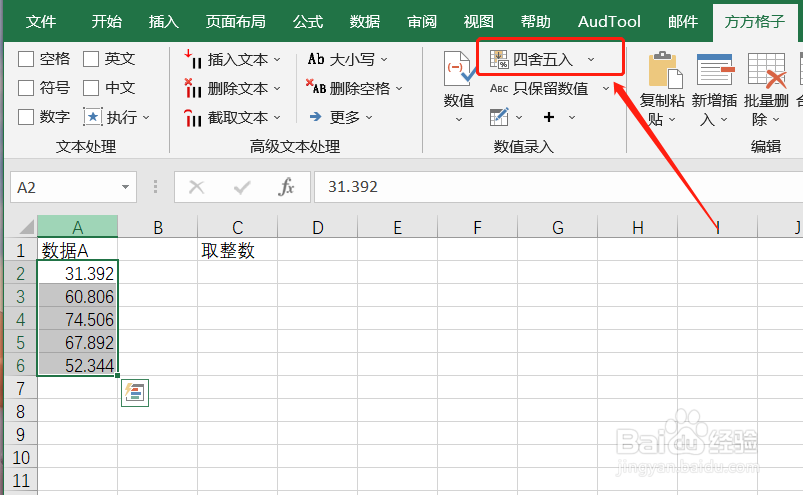Click cell A5 with value 67.892
Image resolution: width=803 pixels, height=495 pixels.
(x=78, y=342)
